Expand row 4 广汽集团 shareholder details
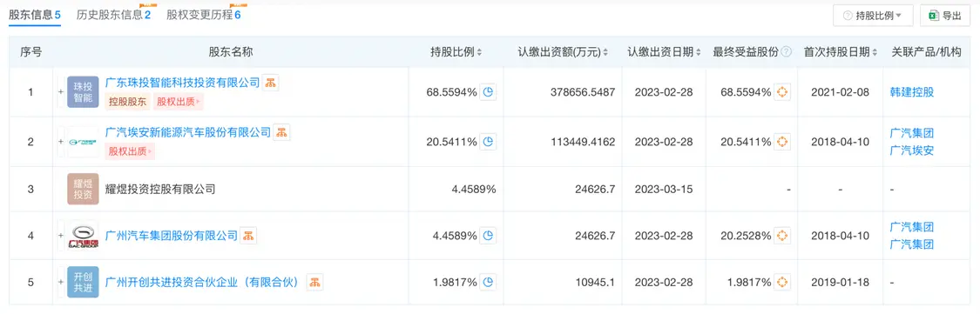Viewport: 980px width, 314px height. (x=61, y=236)
